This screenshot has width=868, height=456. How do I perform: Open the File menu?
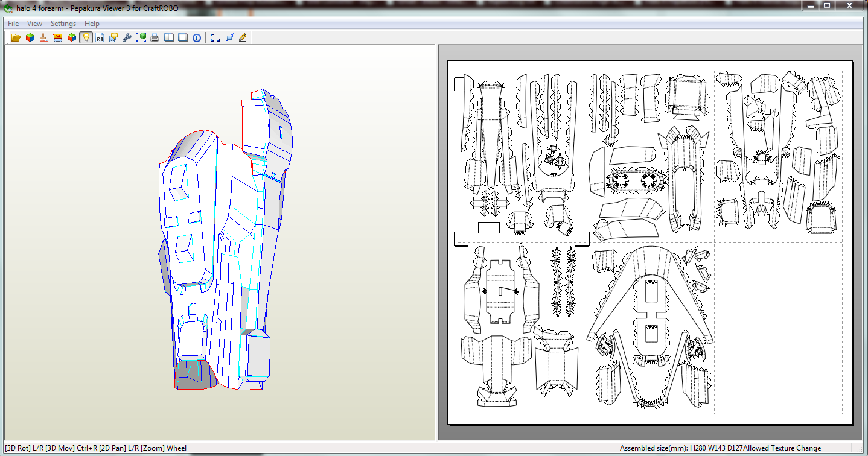[x=13, y=24]
